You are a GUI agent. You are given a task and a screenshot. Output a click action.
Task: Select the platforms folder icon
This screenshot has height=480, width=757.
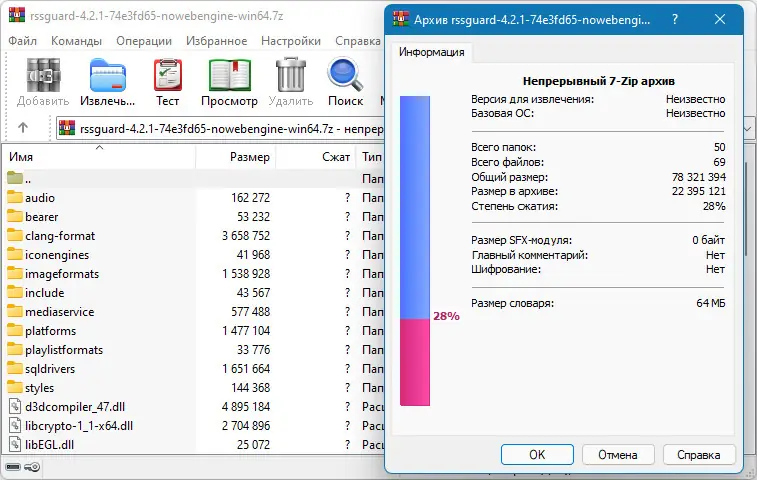15,330
